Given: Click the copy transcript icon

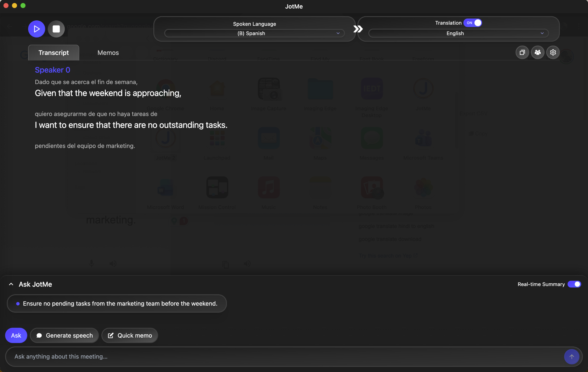Looking at the screenshot, I should [x=522, y=52].
